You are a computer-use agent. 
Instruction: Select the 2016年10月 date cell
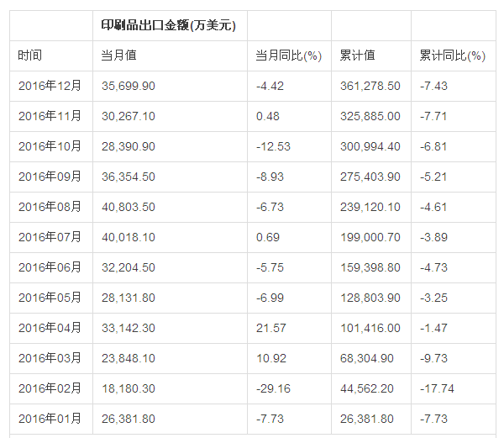50,146
